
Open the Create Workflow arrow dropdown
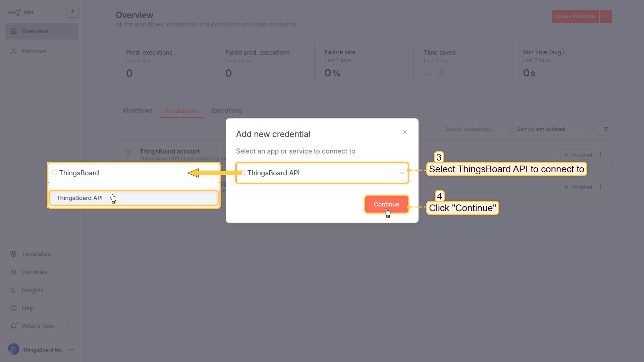[606, 16]
